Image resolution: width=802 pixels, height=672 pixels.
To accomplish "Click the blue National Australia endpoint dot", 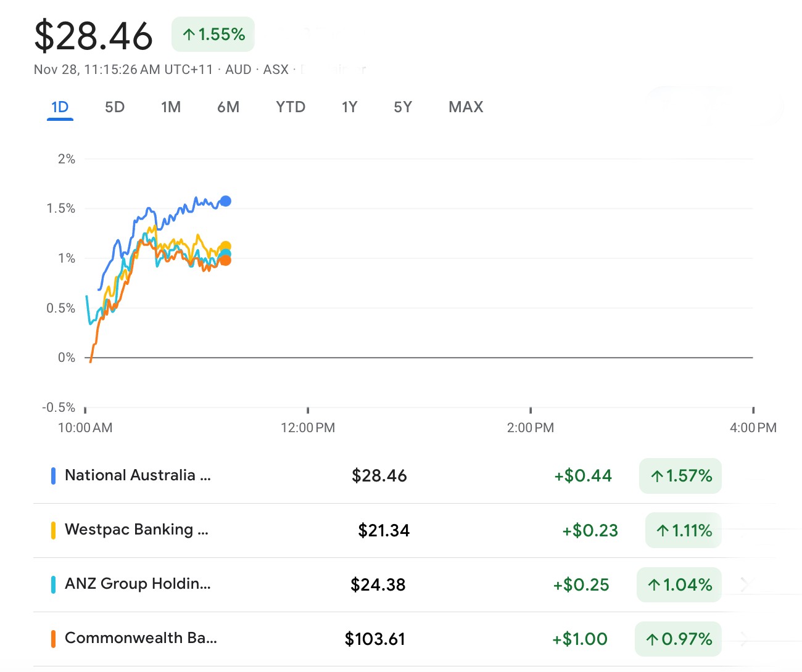I will [x=226, y=201].
